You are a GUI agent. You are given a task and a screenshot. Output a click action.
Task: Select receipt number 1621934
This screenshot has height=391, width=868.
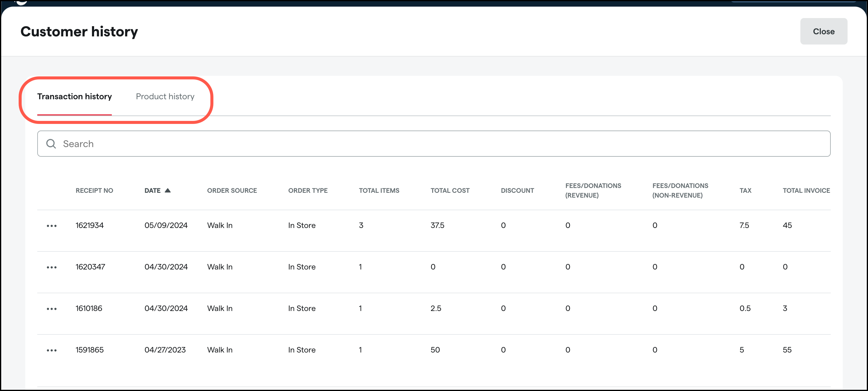tap(90, 225)
